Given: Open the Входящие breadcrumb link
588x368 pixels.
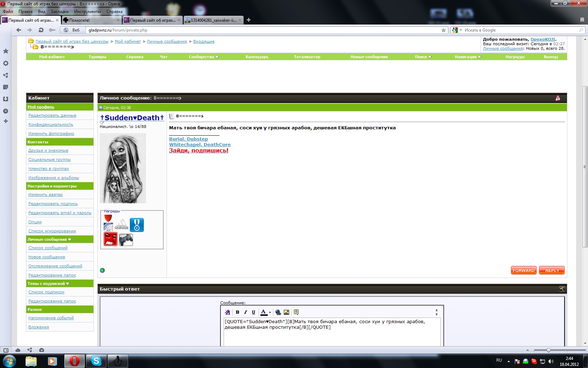Looking at the screenshot, I should [x=204, y=41].
